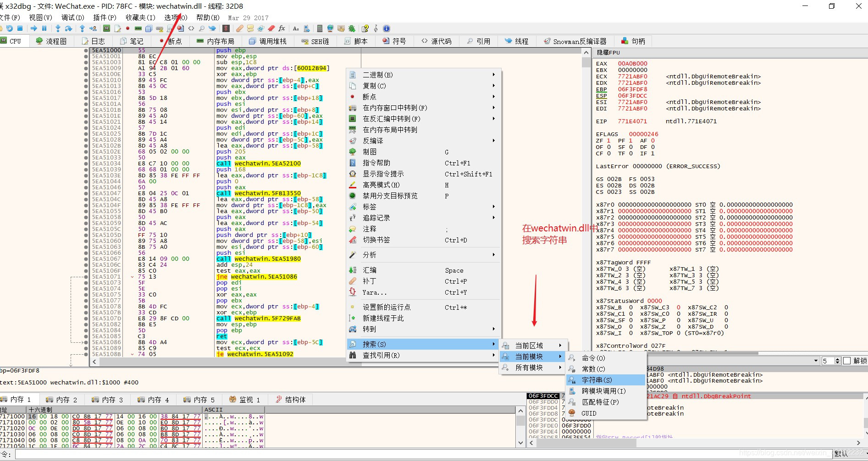This screenshot has width=868, height=461.
Task: Toggle breakpoint dot at address 5EA51025
Action: coord(86,134)
